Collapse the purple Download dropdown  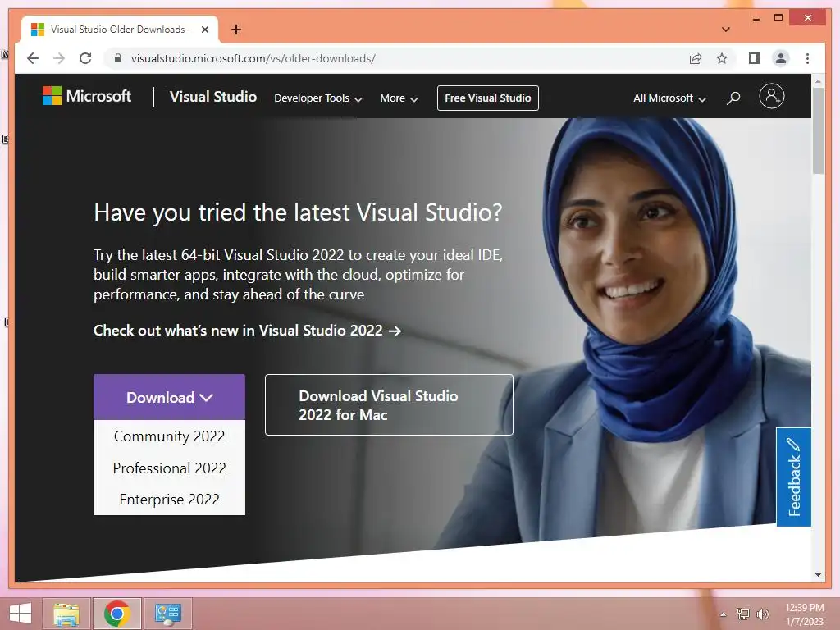(x=169, y=397)
